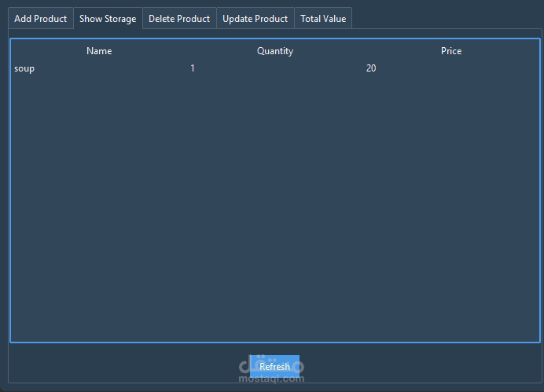Open the Delete Product tab
The height and width of the screenshot is (392, 544).
tap(179, 19)
